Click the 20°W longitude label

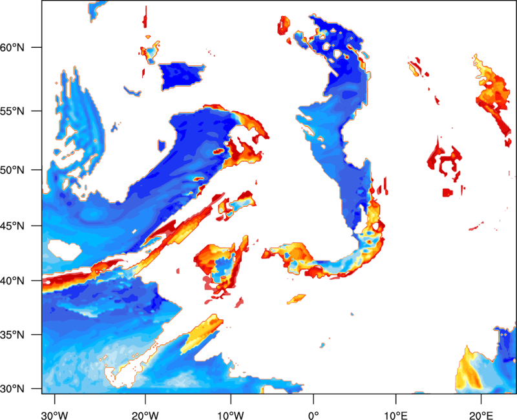(x=145, y=415)
